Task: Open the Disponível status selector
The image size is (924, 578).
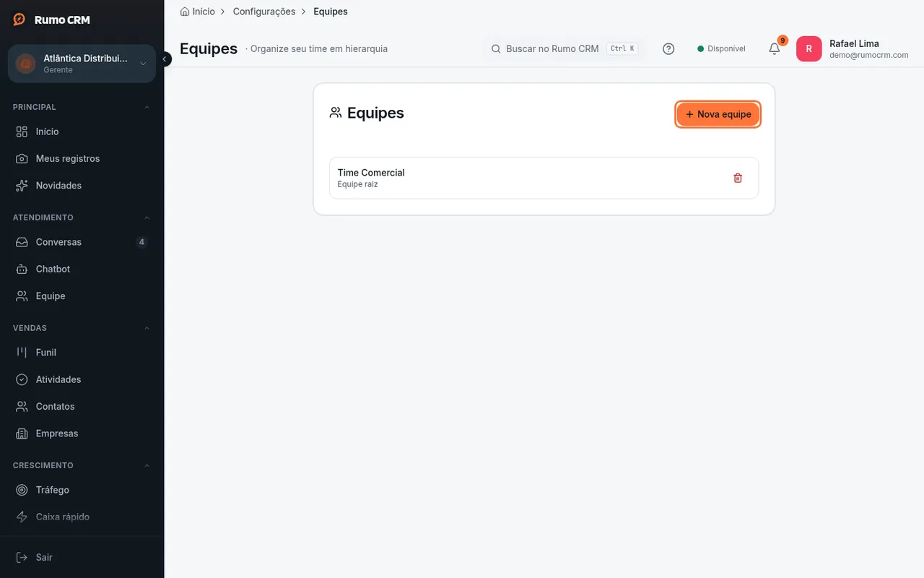Action: [721, 49]
